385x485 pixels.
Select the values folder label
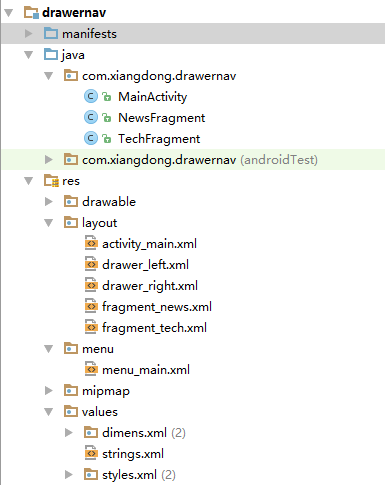click(x=100, y=412)
